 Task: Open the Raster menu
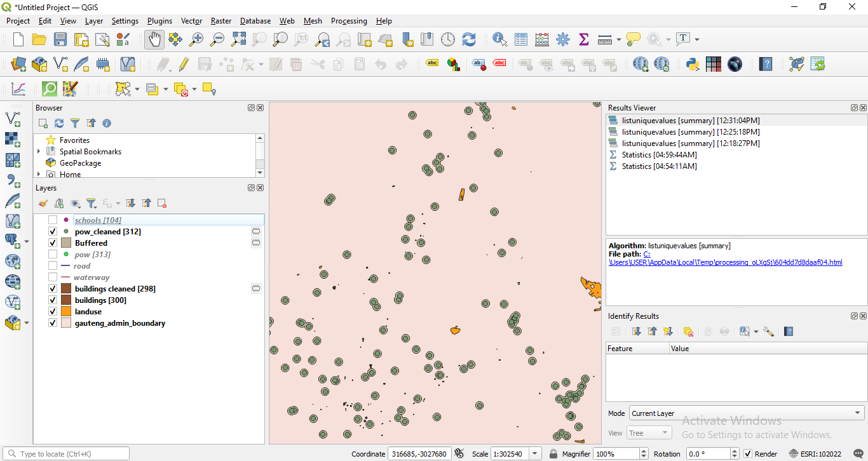tap(221, 21)
